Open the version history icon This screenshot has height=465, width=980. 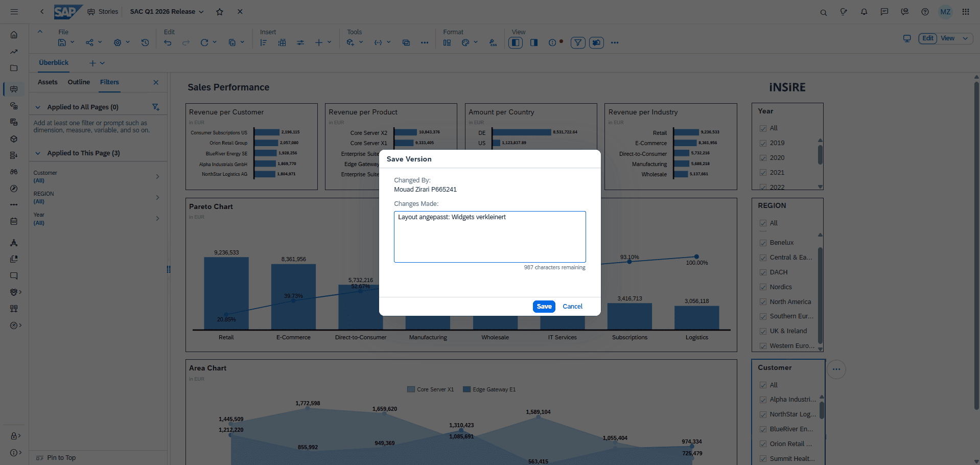pyautogui.click(x=145, y=43)
